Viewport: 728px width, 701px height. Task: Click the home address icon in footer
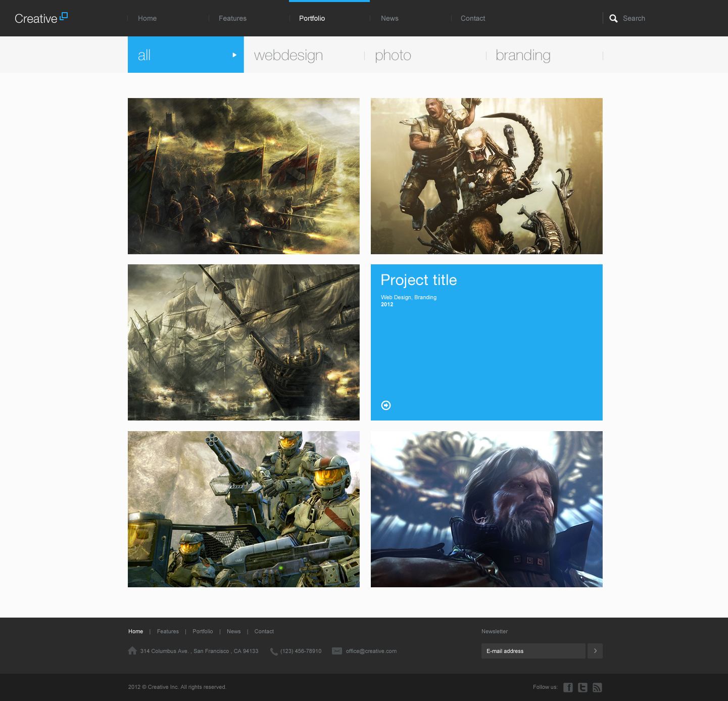click(132, 651)
